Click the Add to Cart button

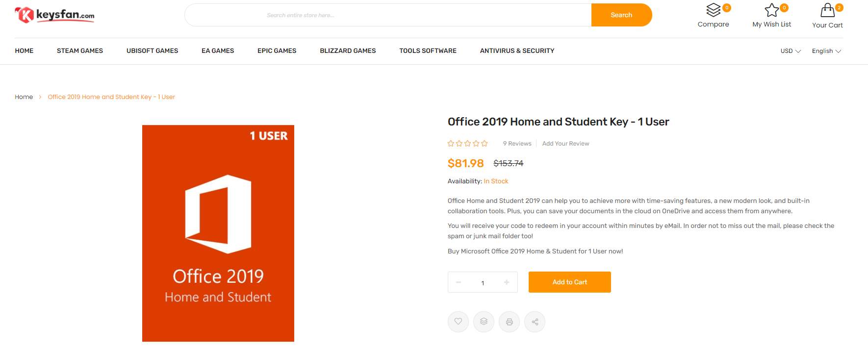pyautogui.click(x=569, y=282)
